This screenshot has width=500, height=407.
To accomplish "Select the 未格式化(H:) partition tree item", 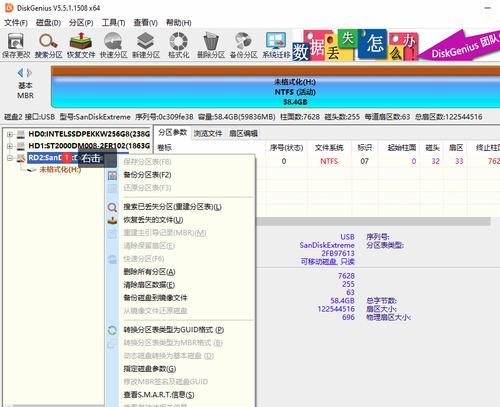I will (60, 170).
